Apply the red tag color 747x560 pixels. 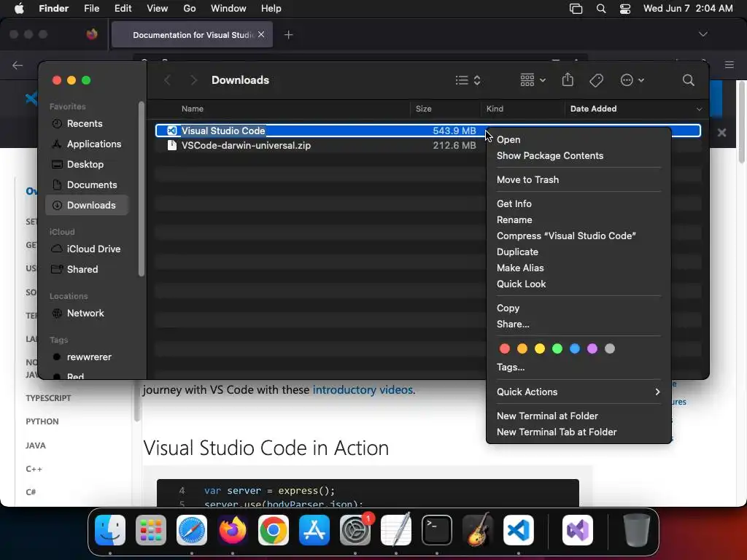[505, 349]
